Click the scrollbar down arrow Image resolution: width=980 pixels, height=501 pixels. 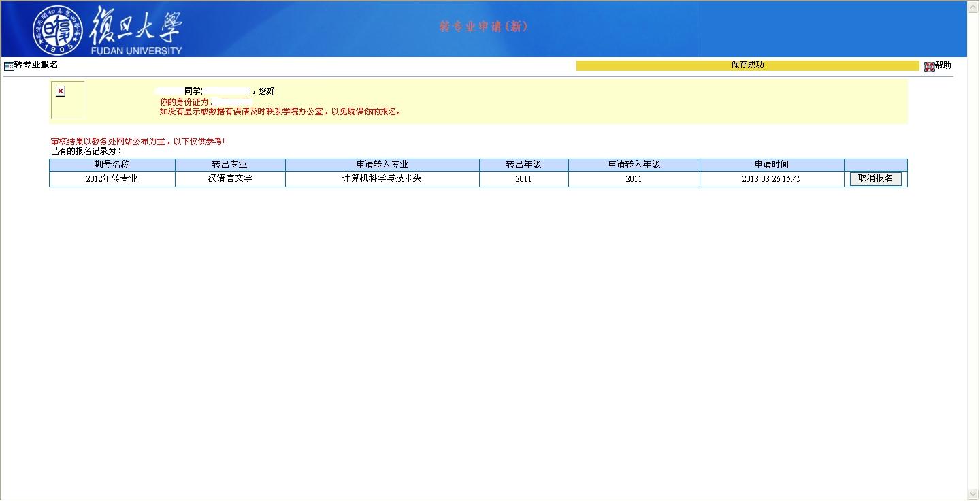click(973, 494)
